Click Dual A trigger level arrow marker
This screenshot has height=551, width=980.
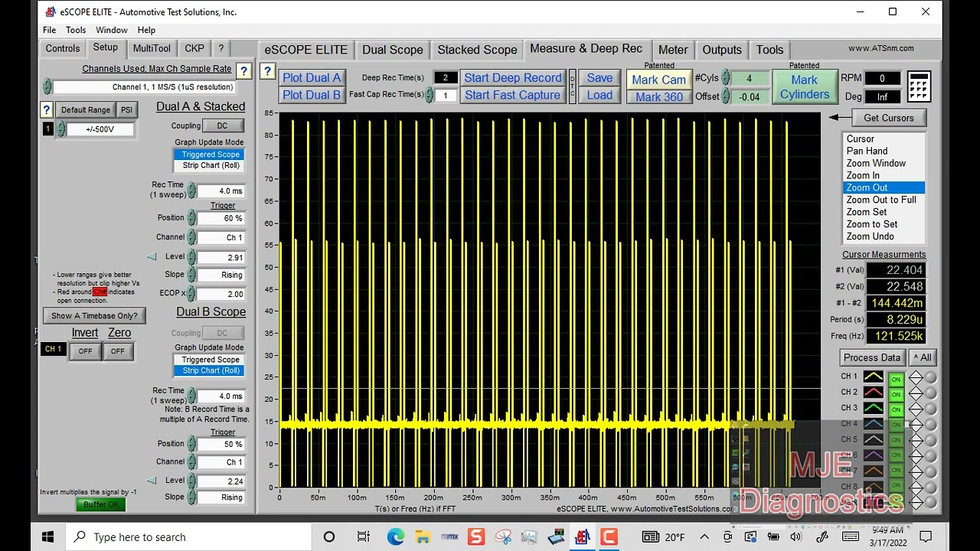152,257
